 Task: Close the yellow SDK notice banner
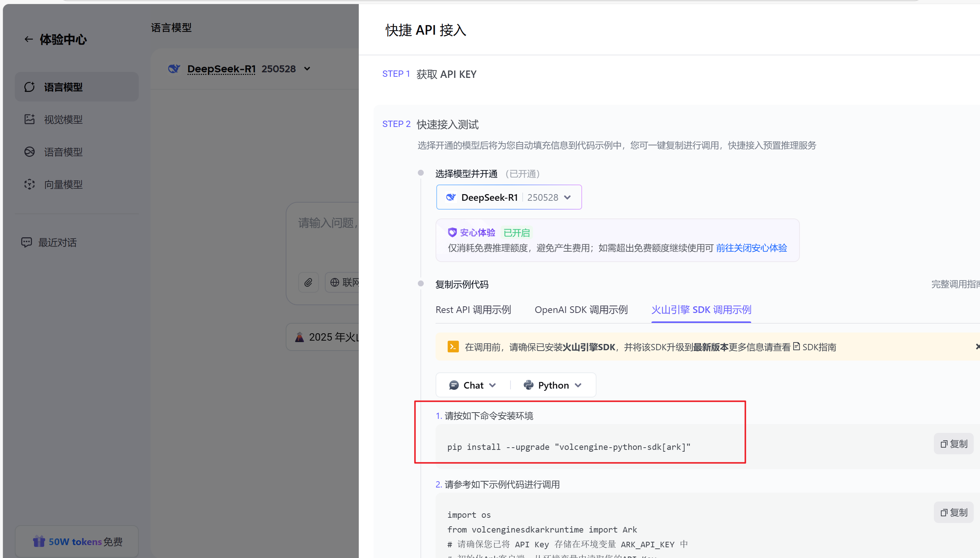click(x=977, y=347)
